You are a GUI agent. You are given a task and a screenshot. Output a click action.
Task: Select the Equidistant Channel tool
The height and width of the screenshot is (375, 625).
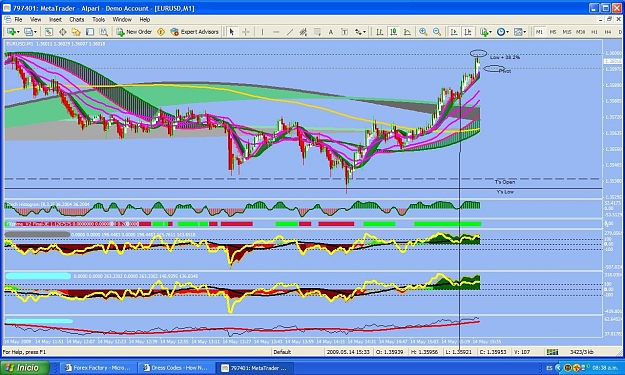tap(303, 32)
